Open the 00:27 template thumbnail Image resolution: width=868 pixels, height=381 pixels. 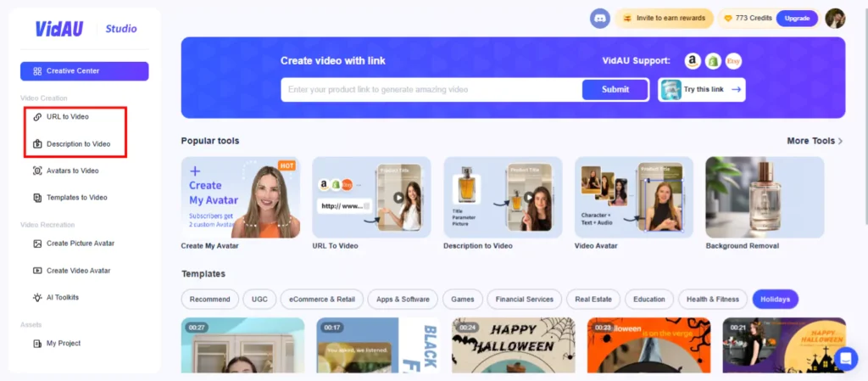click(x=243, y=345)
